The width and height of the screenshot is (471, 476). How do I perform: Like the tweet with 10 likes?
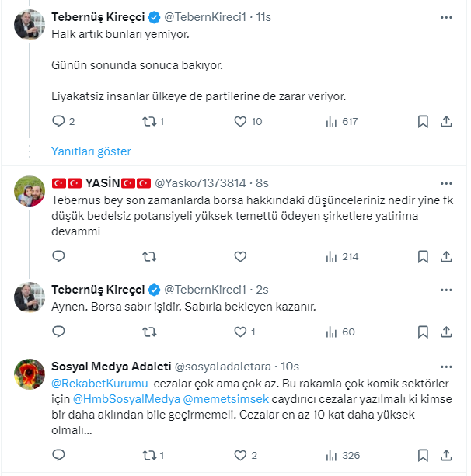(x=240, y=121)
